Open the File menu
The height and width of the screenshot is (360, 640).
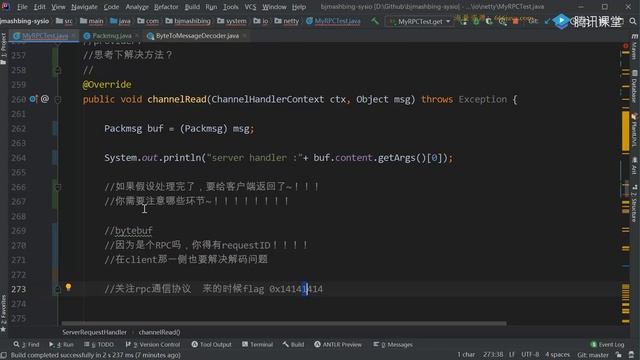point(22,7)
